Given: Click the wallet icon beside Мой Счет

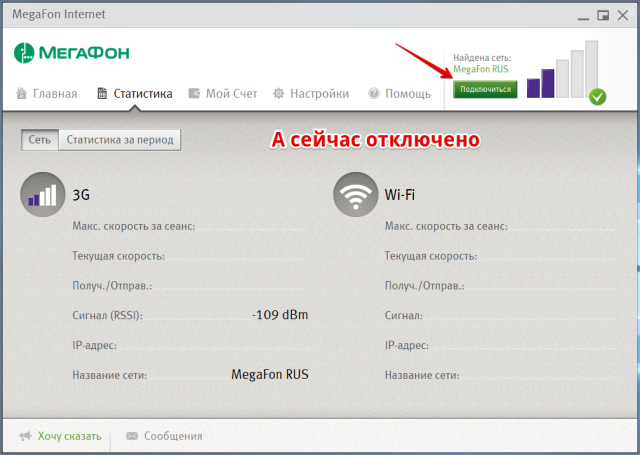Looking at the screenshot, I should tap(194, 93).
